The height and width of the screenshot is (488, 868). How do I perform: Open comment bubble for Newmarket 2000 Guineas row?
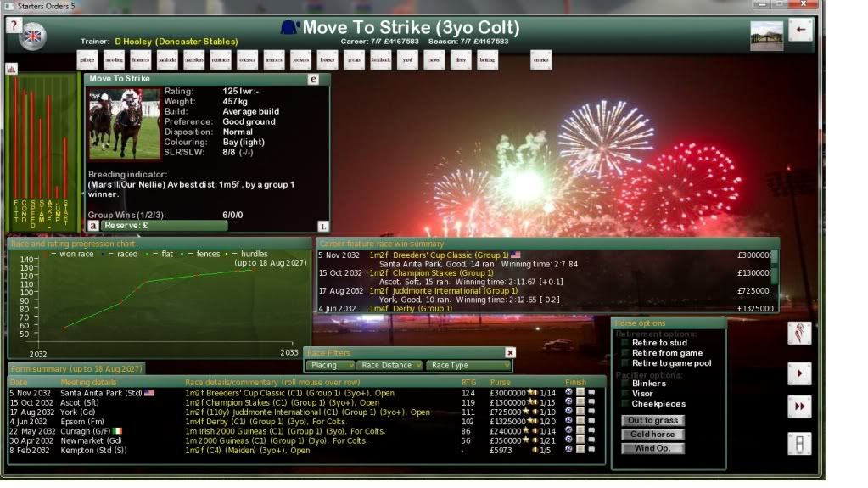591,440
